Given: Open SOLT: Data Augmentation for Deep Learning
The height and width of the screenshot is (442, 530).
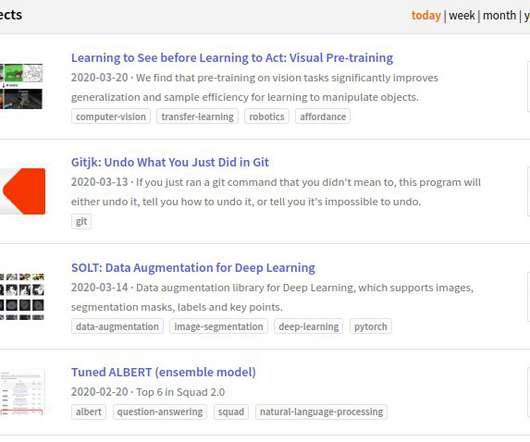Looking at the screenshot, I should 193,268.
